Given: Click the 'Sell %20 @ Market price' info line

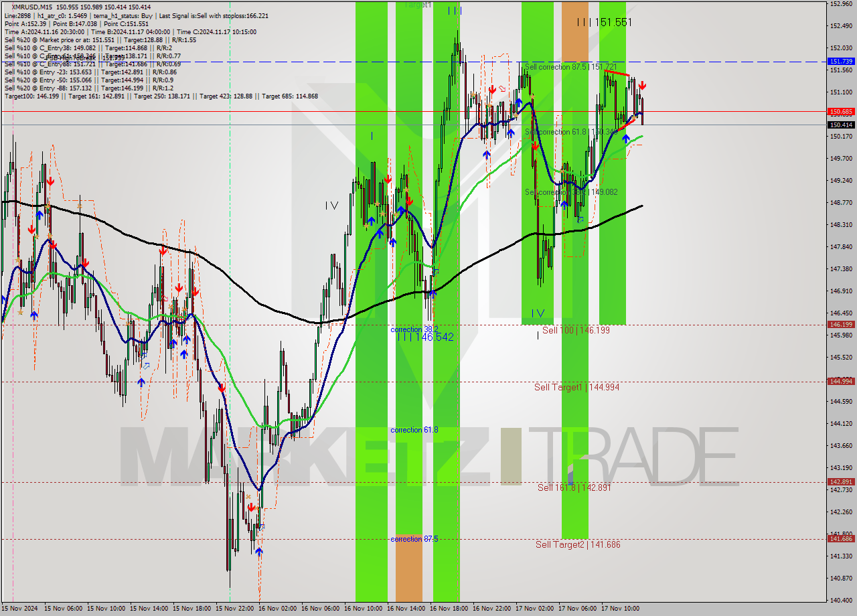Looking at the screenshot, I should click(100, 40).
